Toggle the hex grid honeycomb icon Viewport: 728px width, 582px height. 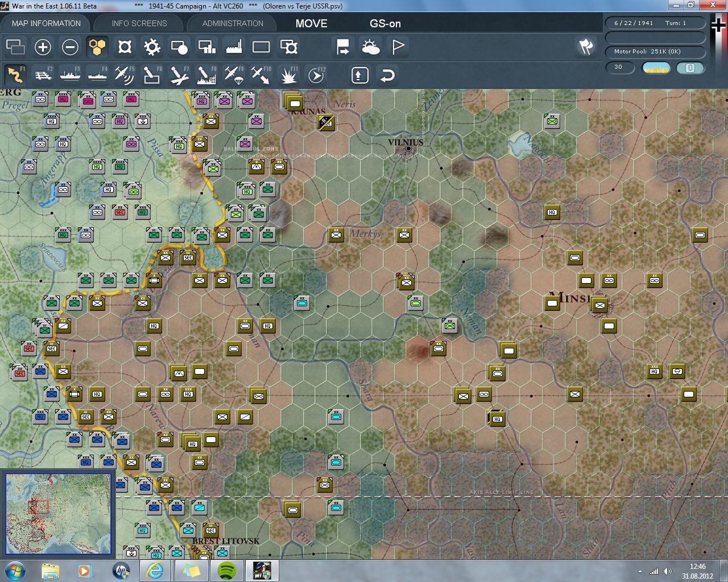pyautogui.click(x=97, y=47)
